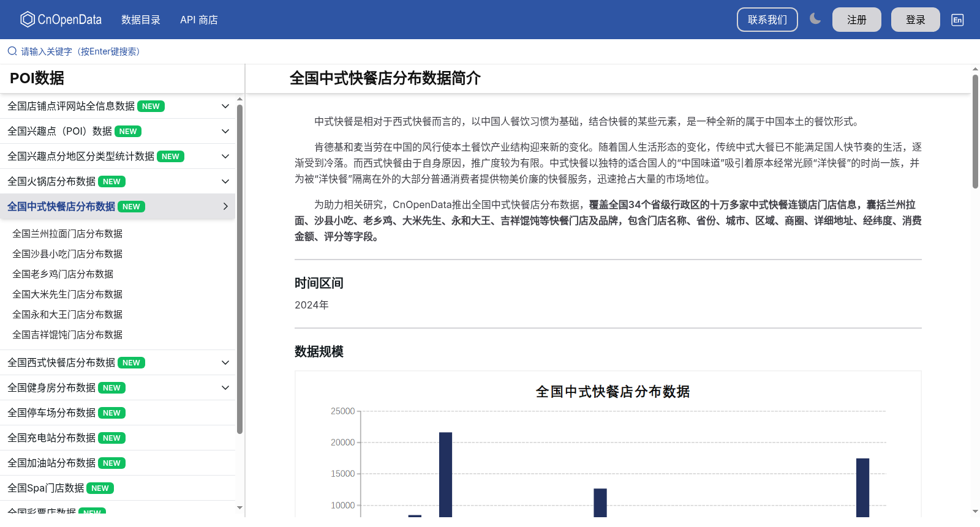Click sidebar scrollbar up arrow
The height and width of the screenshot is (527, 980).
click(x=239, y=99)
